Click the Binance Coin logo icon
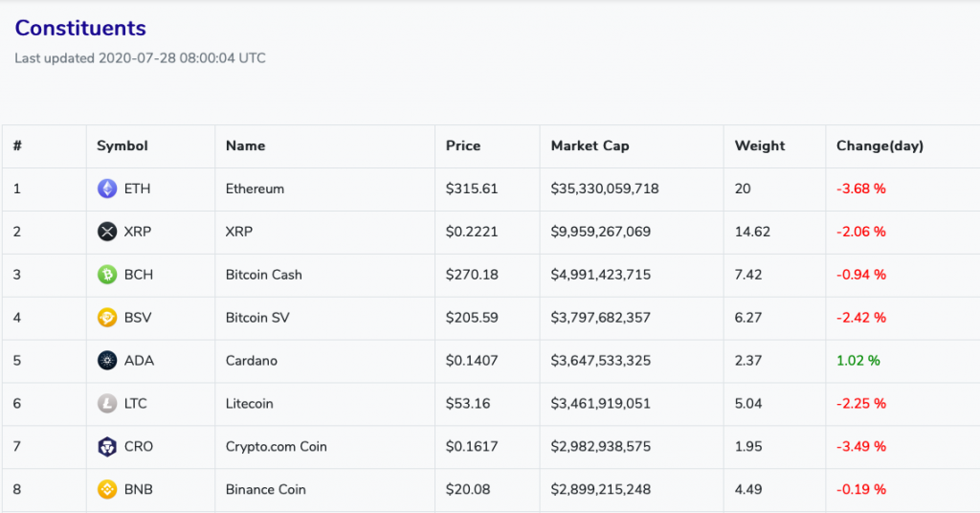 pyautogui.click(x=107, y=489)
